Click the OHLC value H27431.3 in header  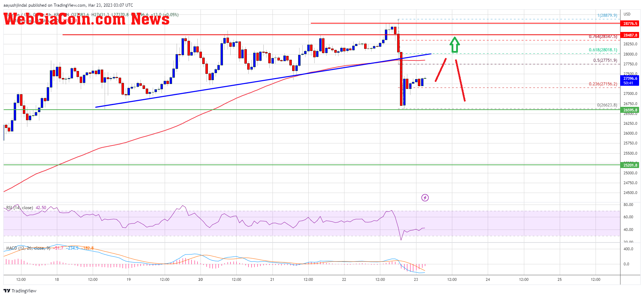point(100,15)
